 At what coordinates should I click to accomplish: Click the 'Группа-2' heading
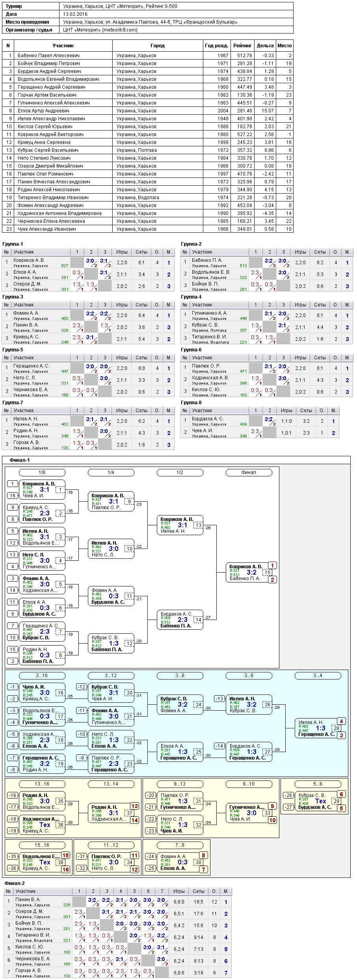click(191, 244)
